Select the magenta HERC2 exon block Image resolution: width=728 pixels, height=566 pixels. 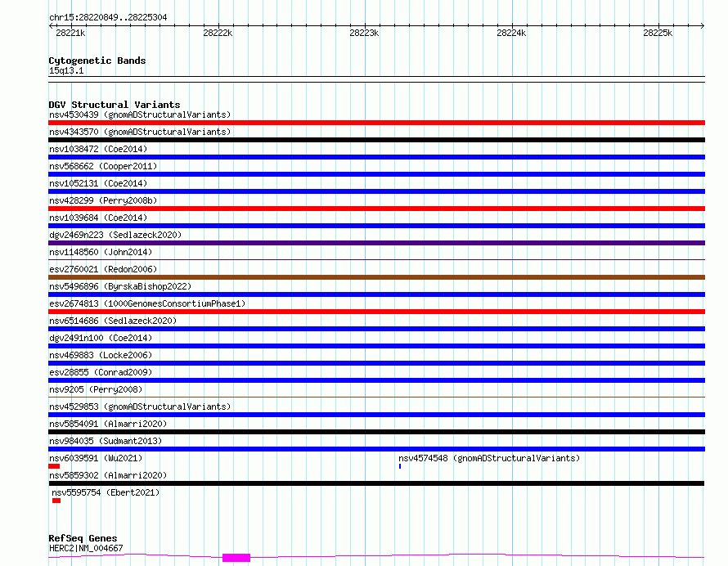point(236,558)
